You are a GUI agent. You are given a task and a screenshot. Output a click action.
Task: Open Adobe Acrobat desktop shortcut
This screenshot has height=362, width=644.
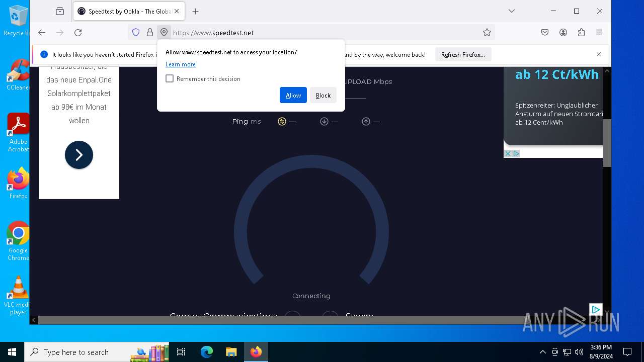coord(18,133)
